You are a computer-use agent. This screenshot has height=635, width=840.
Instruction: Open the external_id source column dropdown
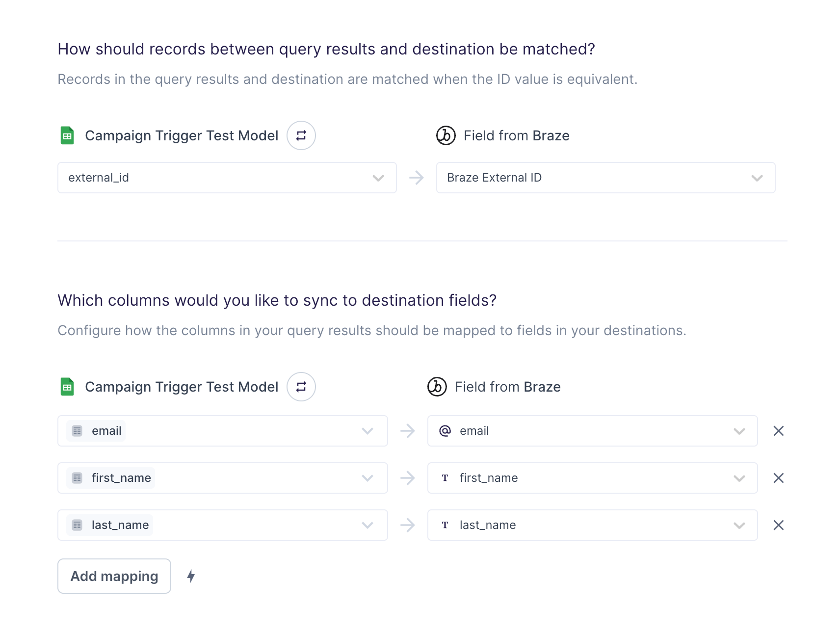point(227,178)
